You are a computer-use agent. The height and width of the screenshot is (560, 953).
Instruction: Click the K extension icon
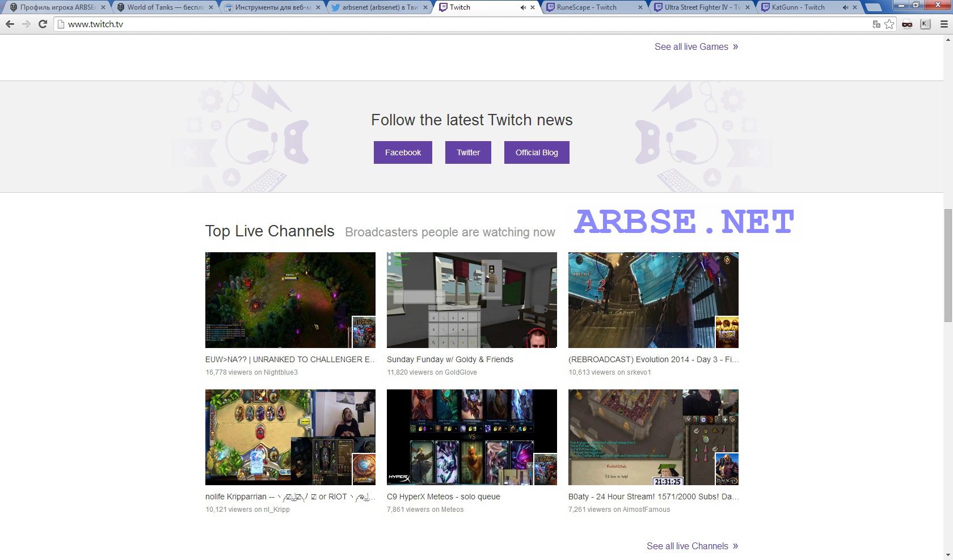(925, 24)
